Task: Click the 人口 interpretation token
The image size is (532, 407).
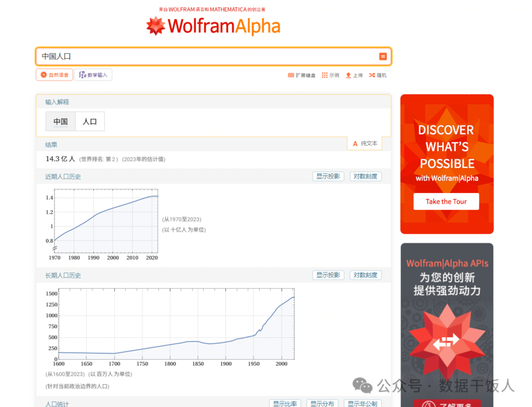Action: coord(90,121)
